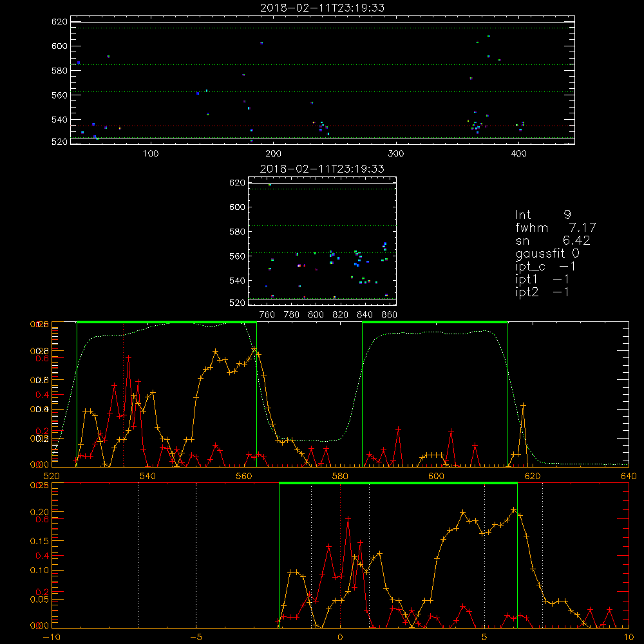Click y-axis label 580 on top plot
Viewport: 644px width, 644px height.
point(59,71)
